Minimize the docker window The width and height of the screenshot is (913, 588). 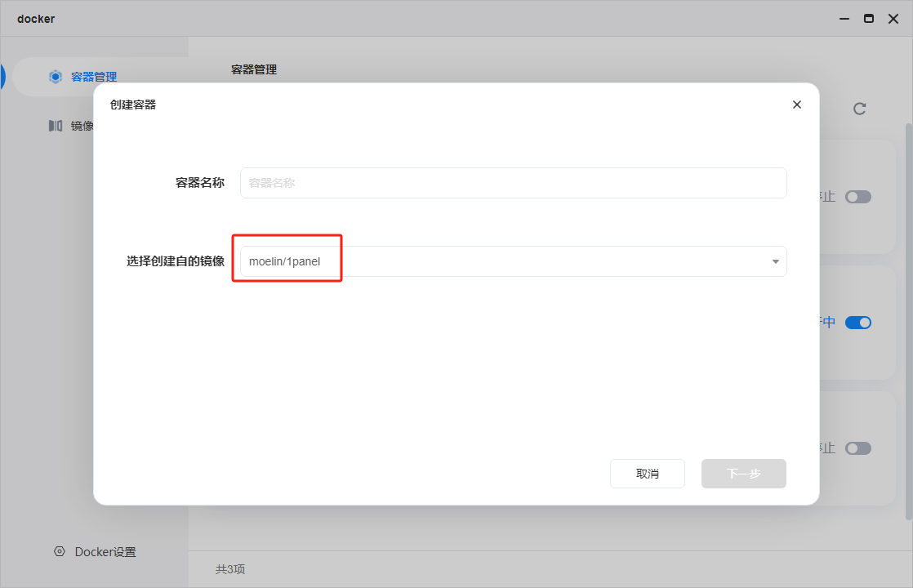pyautogui.click(x=844, y=19)
